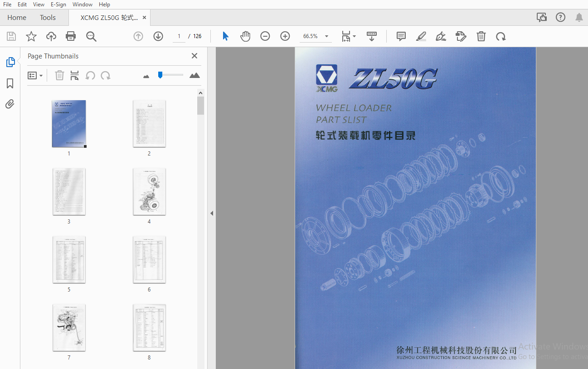Toggle the Page Thumbnails sidebar icon

10,62
